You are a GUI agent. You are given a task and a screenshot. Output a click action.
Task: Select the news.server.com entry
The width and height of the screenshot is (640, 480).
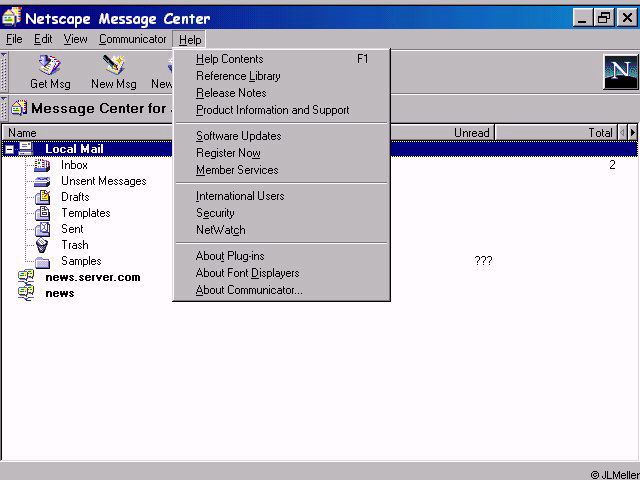tap(93, 277)
